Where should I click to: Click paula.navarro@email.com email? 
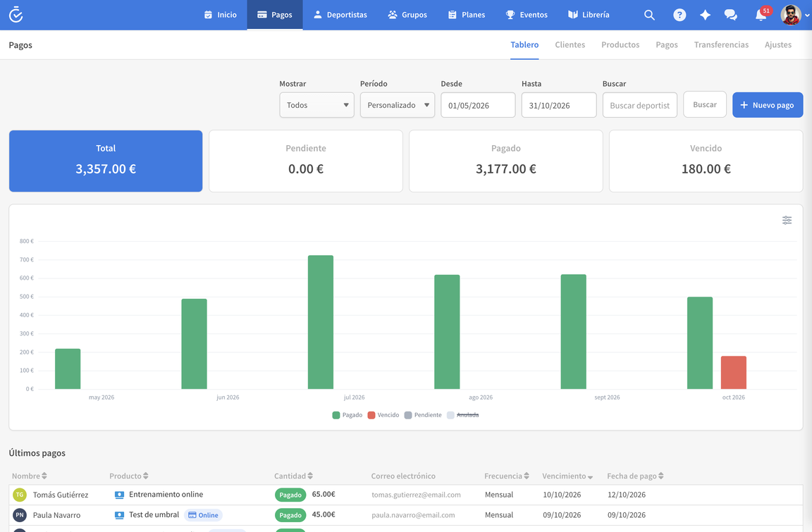coord(413,515)
